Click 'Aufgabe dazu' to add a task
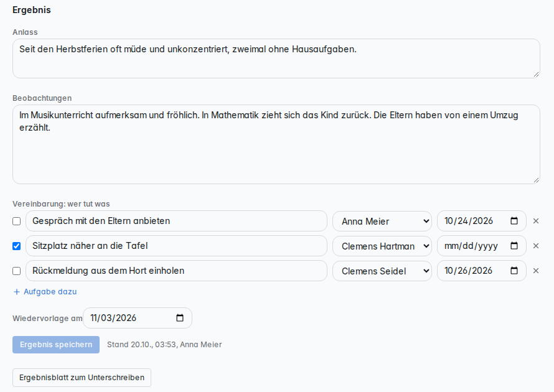The image size is (554, 392). point(45,292)
